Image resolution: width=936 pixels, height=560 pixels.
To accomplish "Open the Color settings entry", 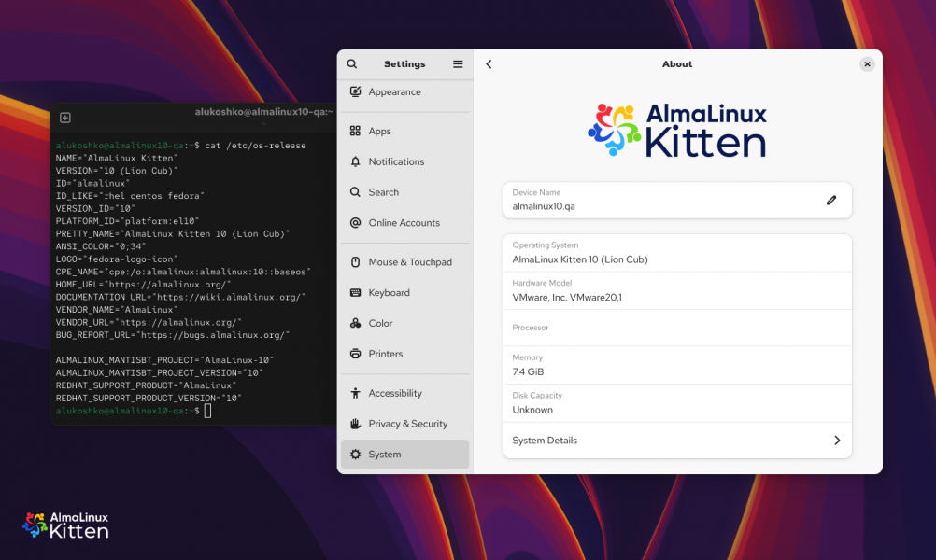I will pos(404,323).
